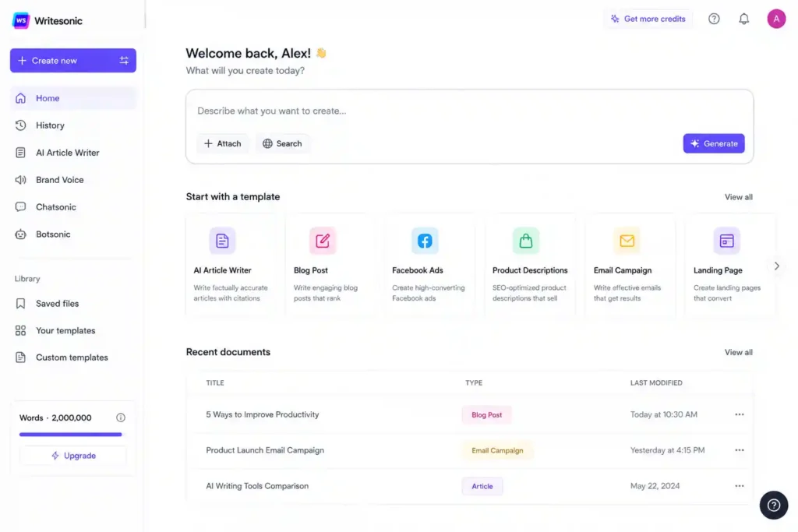Click the Landing Page template icon

(x=727, y=241)
